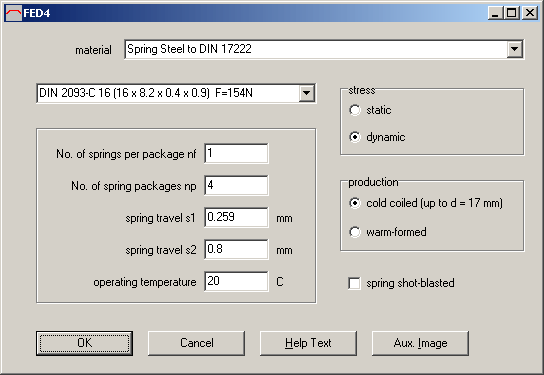
Task: Open the material dropdown arrow
Action: (515, 49)
